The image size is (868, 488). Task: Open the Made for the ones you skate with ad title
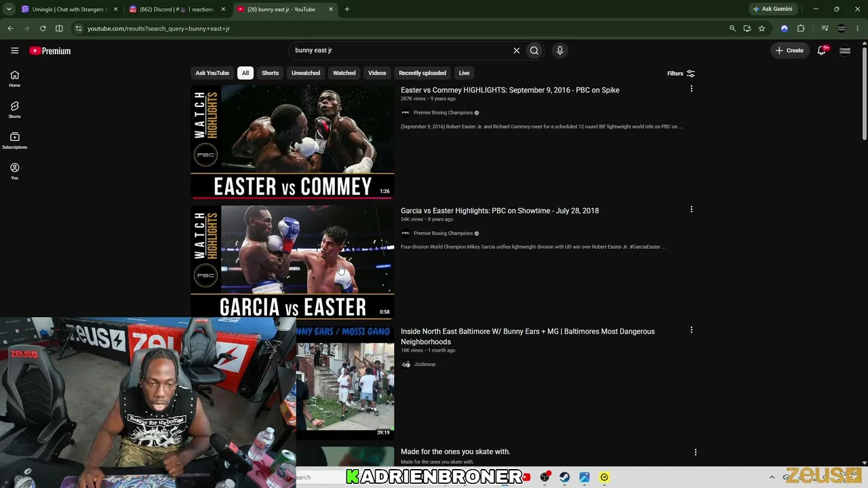(x=455, y=451)
